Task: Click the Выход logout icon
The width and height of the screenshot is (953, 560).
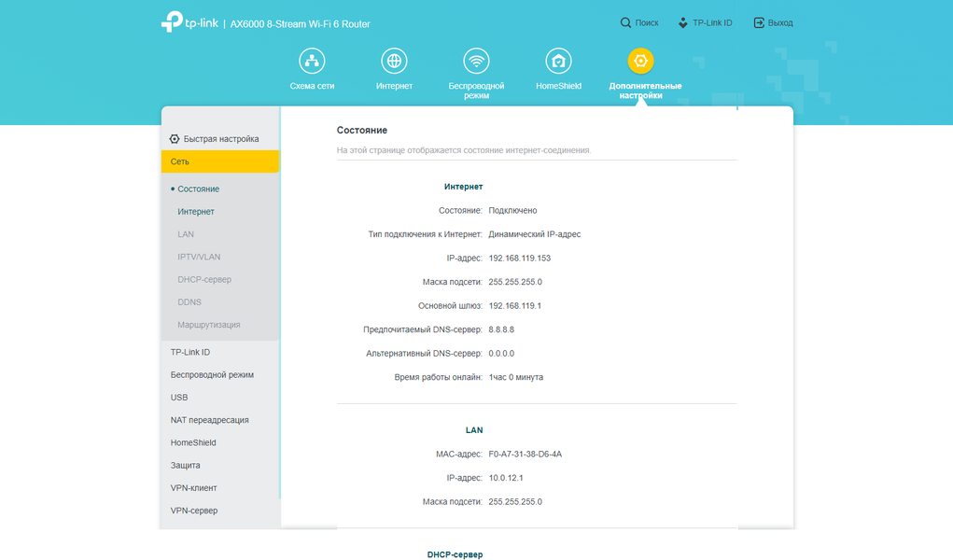Action: [x=759, y=22]
